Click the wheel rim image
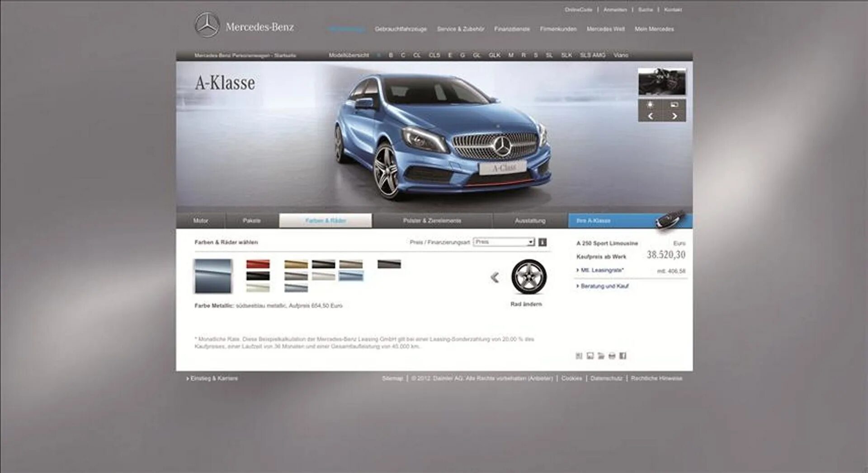 point(528,277)
